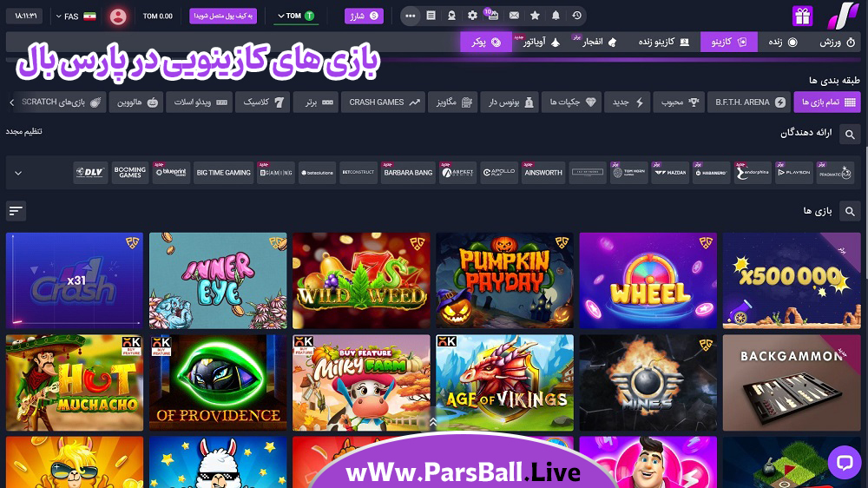868x488 pixels.
Task: Select the Apollo Play provider logo
Action: coord(499,173)
